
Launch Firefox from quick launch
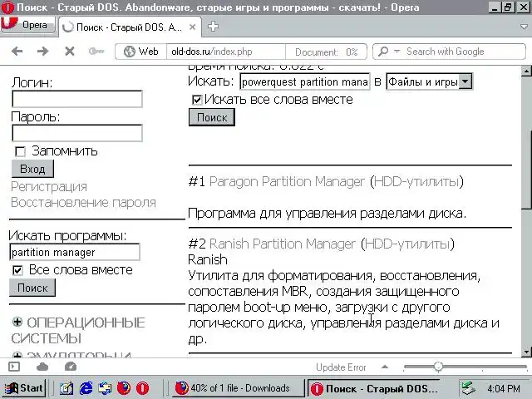(124, 388)
